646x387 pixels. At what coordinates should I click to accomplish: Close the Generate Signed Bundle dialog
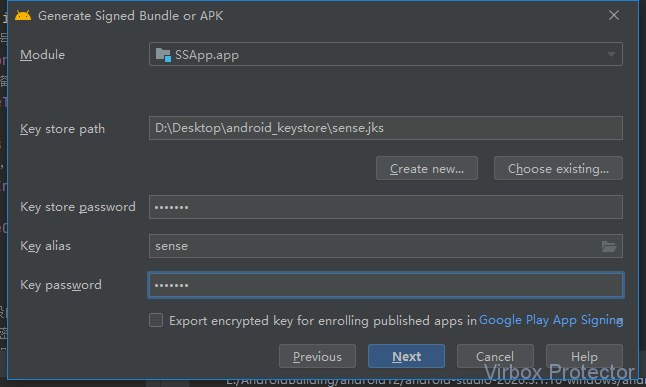614,15
